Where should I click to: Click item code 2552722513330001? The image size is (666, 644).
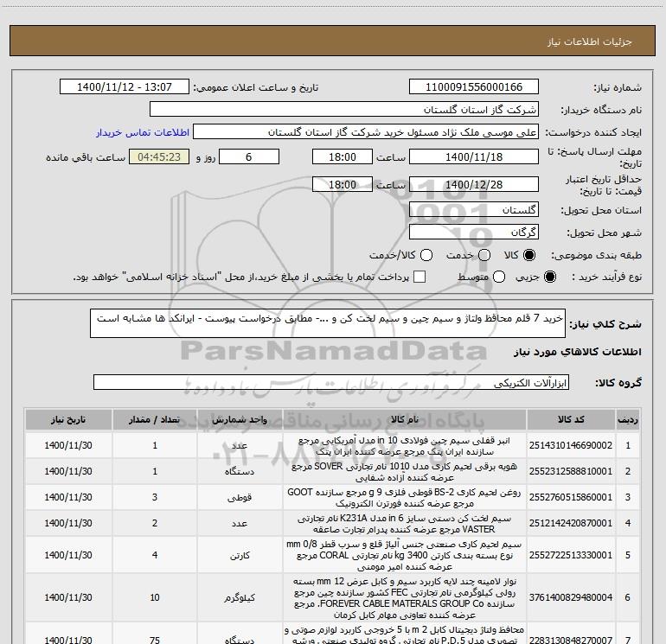point(571,555)
